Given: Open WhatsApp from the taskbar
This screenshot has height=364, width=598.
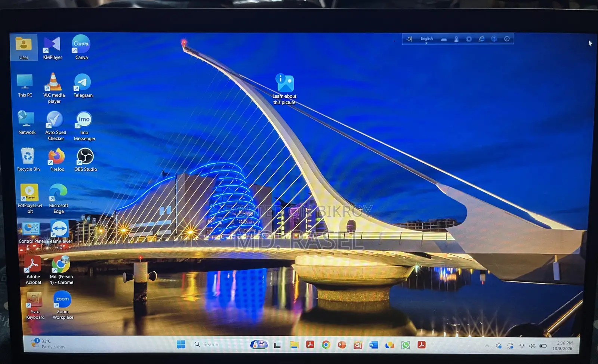Looking at the screenshot, I should pos(406,345).
